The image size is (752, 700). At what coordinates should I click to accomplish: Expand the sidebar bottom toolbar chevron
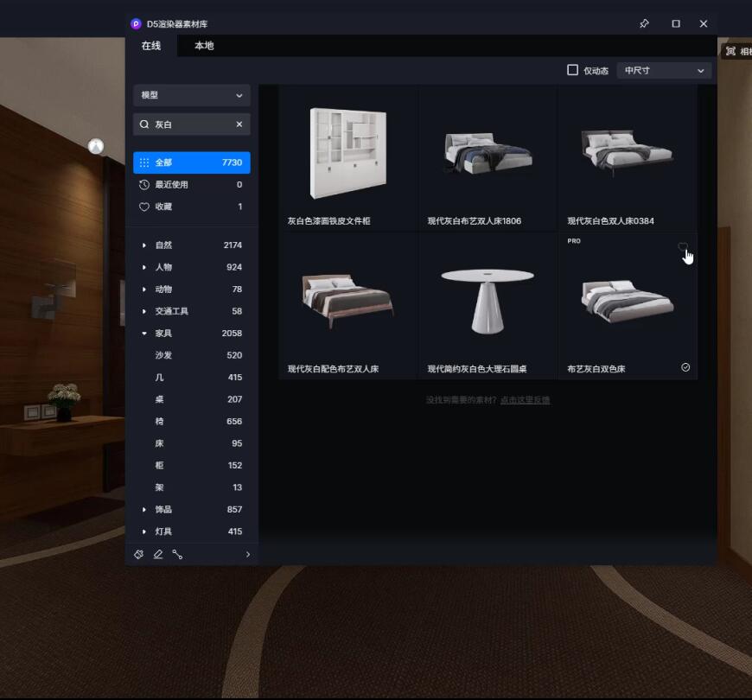[247, 554]
